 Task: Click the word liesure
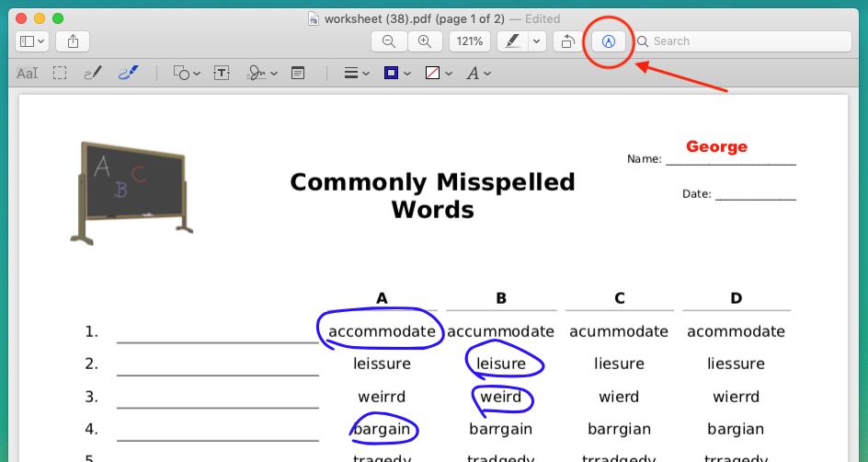[x=619, y=364]
